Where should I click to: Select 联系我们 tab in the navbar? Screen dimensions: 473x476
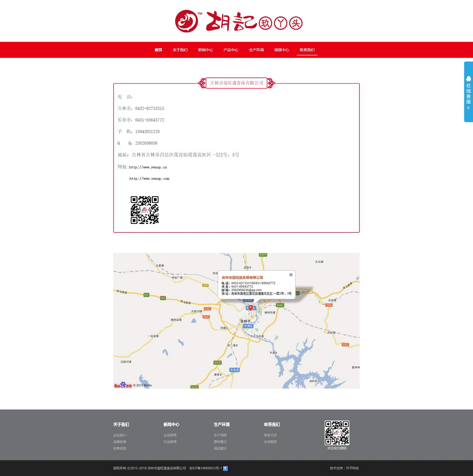307,50
